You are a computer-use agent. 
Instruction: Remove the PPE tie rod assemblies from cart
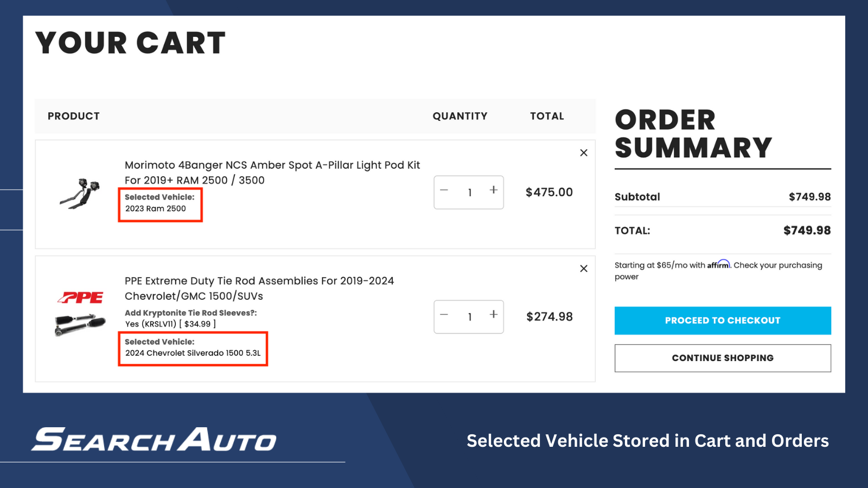tap(584, 268)
